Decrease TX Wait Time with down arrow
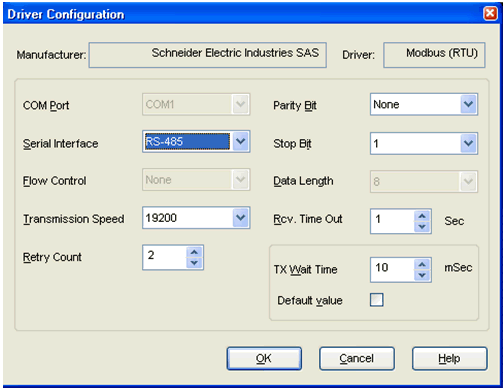503x389 pixels. [x=422, y=275]
